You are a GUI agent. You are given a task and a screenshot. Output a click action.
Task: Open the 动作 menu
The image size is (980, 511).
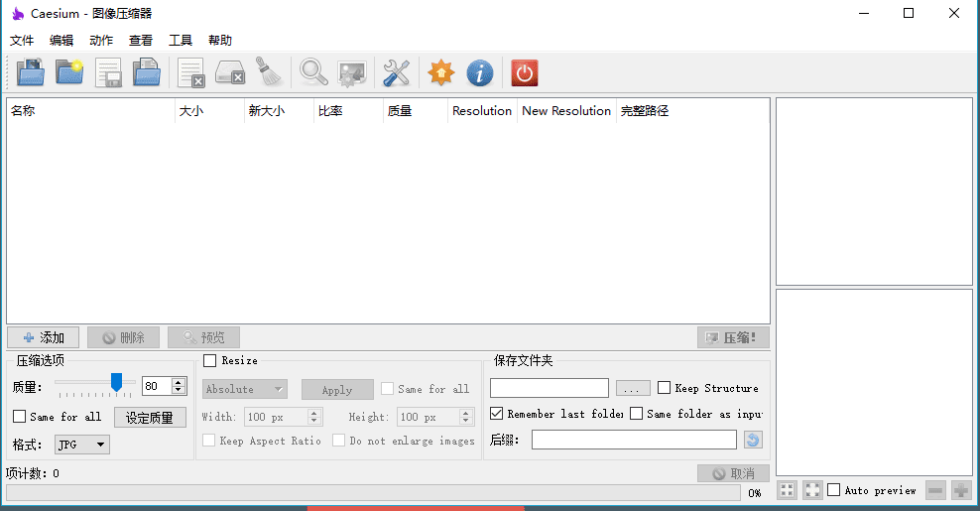(x=101, y=41)
